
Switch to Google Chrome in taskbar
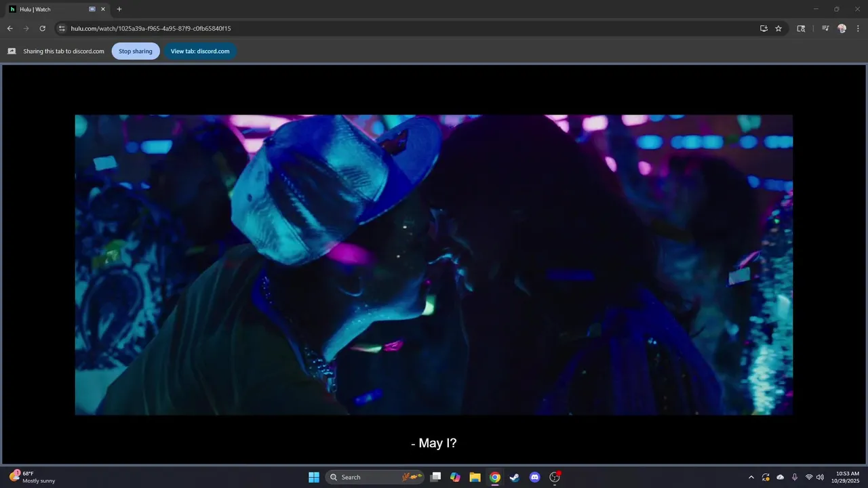pyautogui.click(x=495, y=477)
